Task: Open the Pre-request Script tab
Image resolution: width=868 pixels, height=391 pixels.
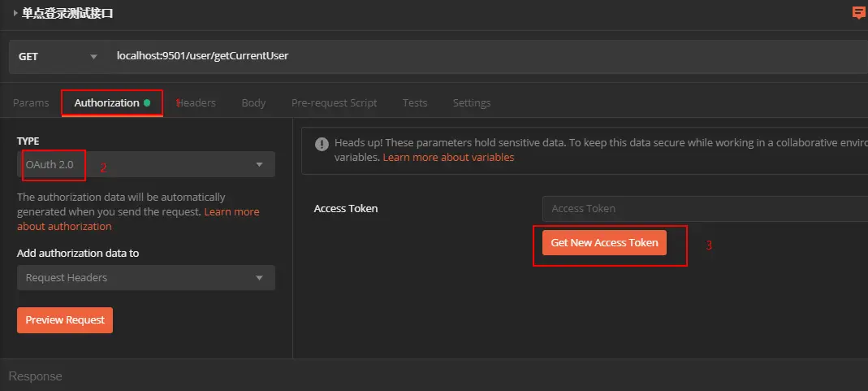Action: coord(334,103)
